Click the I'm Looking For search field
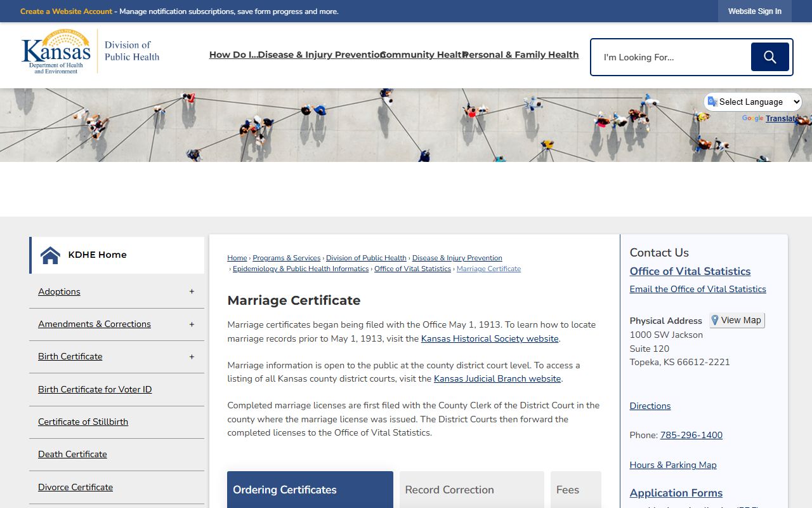This screenshot has width=812, height=508. [671, 57]
